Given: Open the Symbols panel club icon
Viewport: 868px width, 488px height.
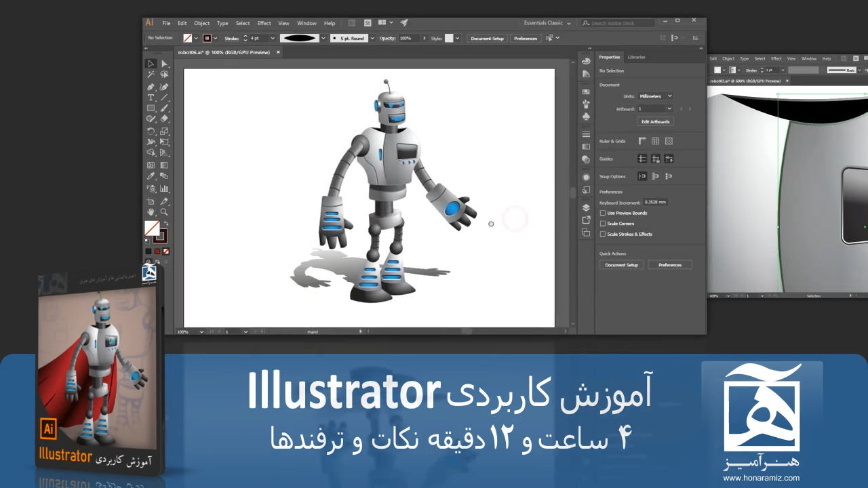Looking at the screenshot, I should 586,117.
